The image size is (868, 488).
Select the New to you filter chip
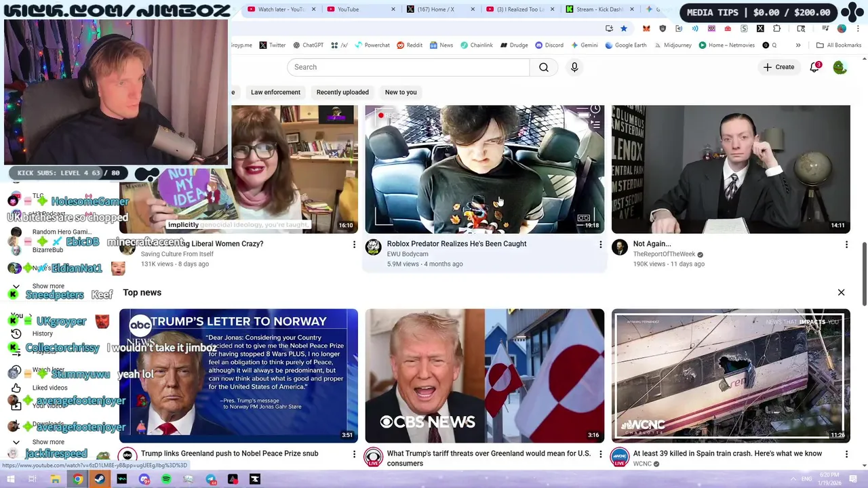pyautogui.click(x=401, y=92)
